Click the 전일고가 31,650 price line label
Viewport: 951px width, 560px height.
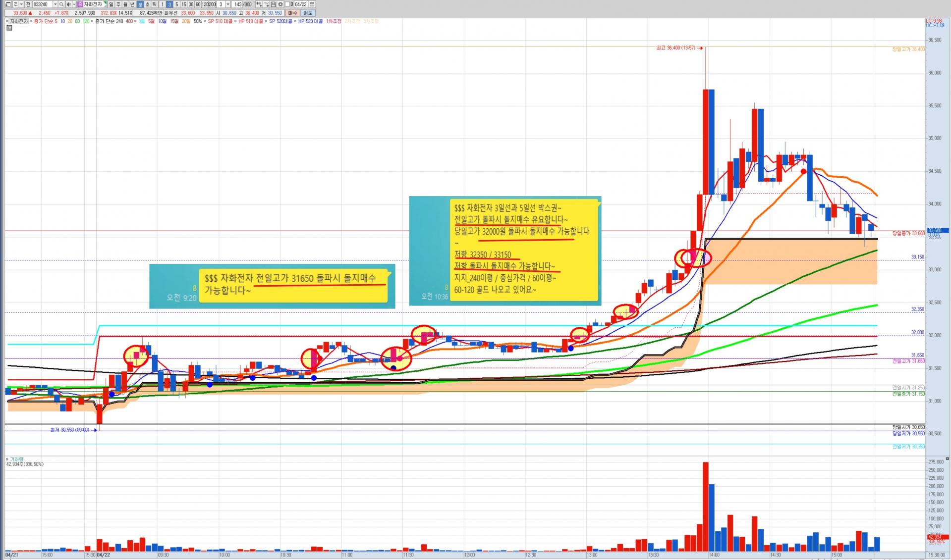908,361
